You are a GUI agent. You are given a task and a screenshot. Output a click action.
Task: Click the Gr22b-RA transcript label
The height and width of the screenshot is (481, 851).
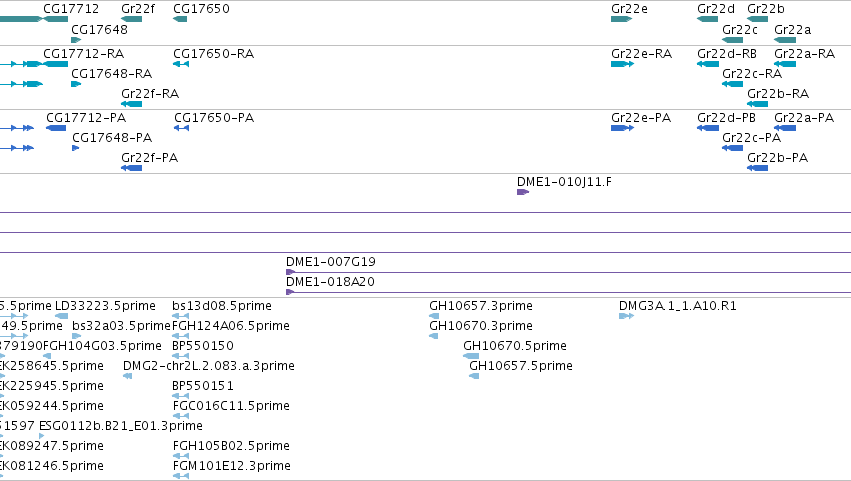pyautogui.click(x=778, y=94)
